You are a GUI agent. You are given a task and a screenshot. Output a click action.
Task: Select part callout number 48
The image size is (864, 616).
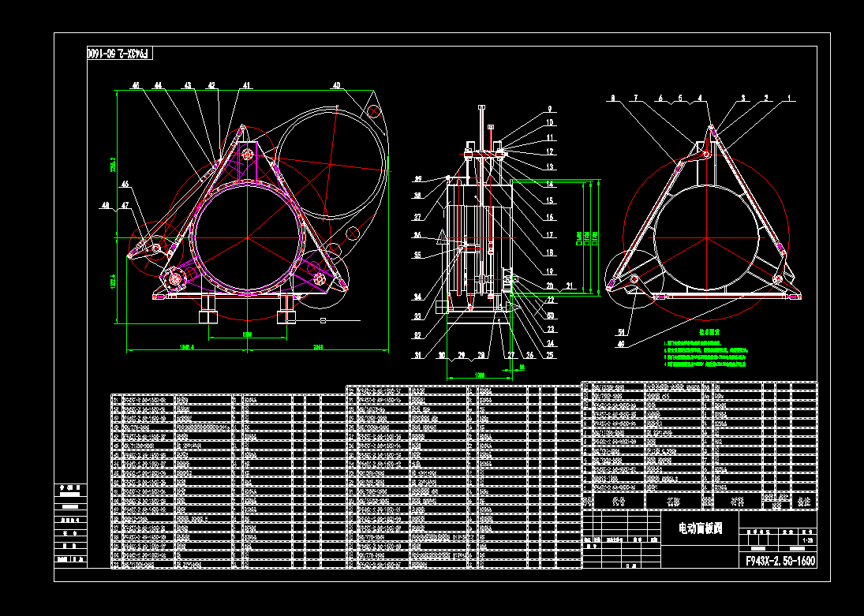point(105,206)
